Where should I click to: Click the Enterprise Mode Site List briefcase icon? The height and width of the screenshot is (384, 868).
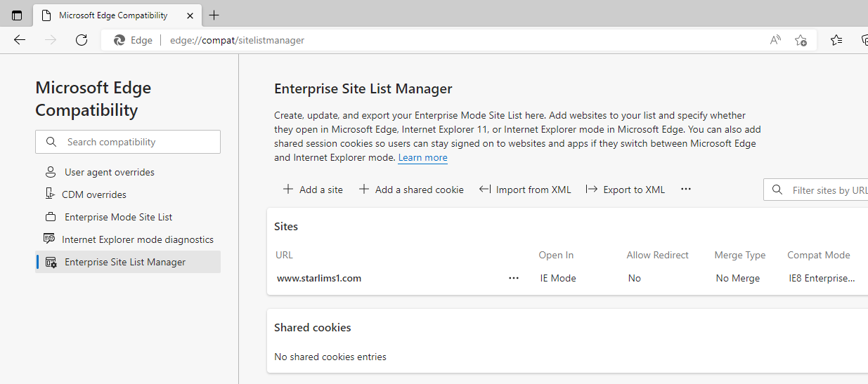click(50, 217)
